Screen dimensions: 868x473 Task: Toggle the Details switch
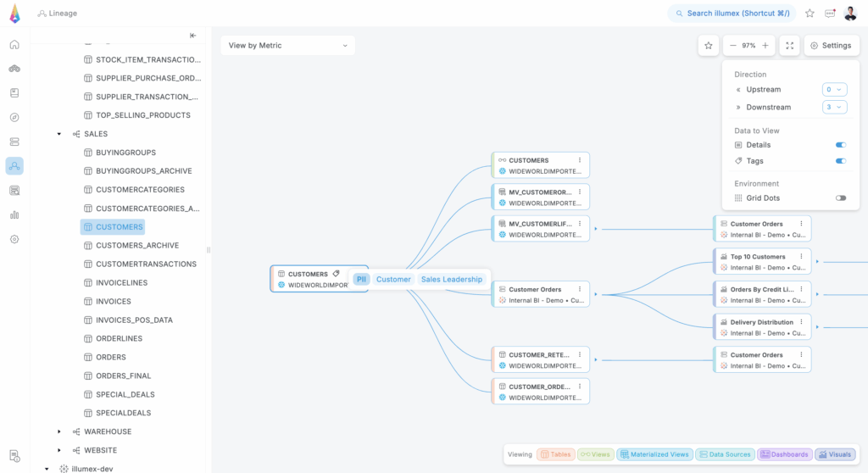click(x=840, y=145)
